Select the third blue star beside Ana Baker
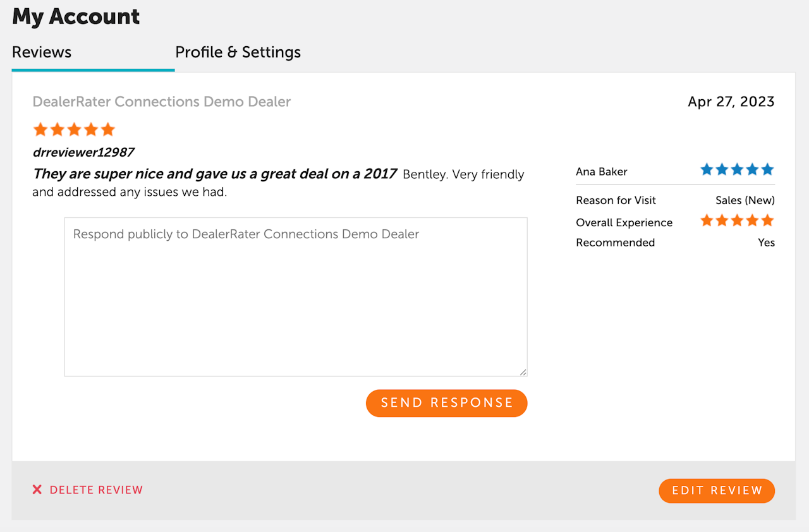The height and width of the screenshot is (532, 809). coord(737,170)
